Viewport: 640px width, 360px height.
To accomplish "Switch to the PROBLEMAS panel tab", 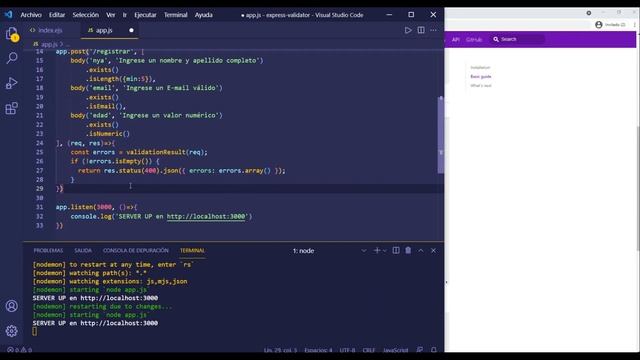I will (x=48, y=250).
